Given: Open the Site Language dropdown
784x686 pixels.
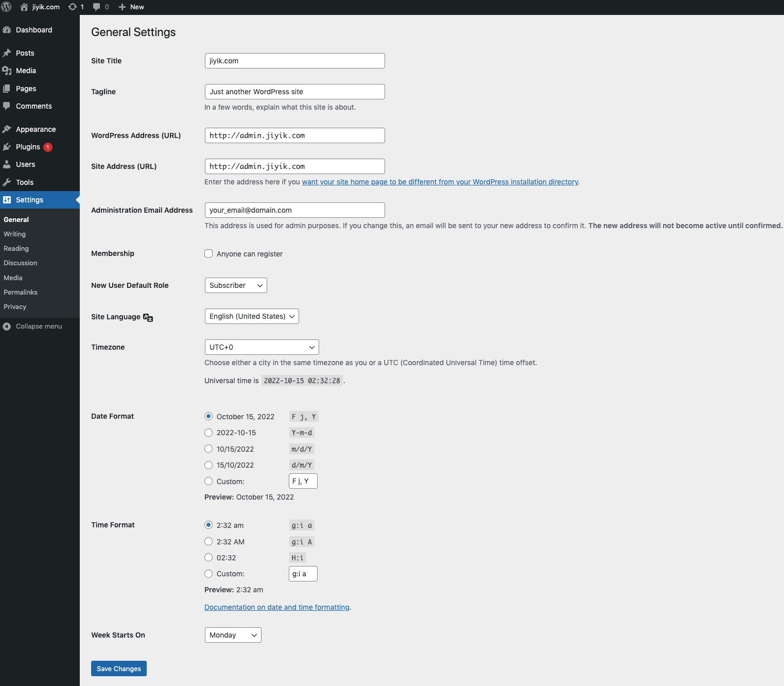Looking at the screenshot, I should (252, 316).
